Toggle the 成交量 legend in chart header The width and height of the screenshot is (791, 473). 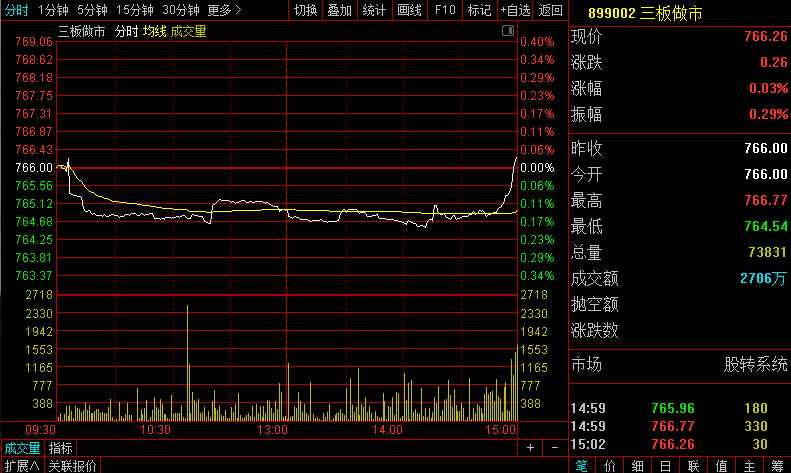tap(188, 31)
